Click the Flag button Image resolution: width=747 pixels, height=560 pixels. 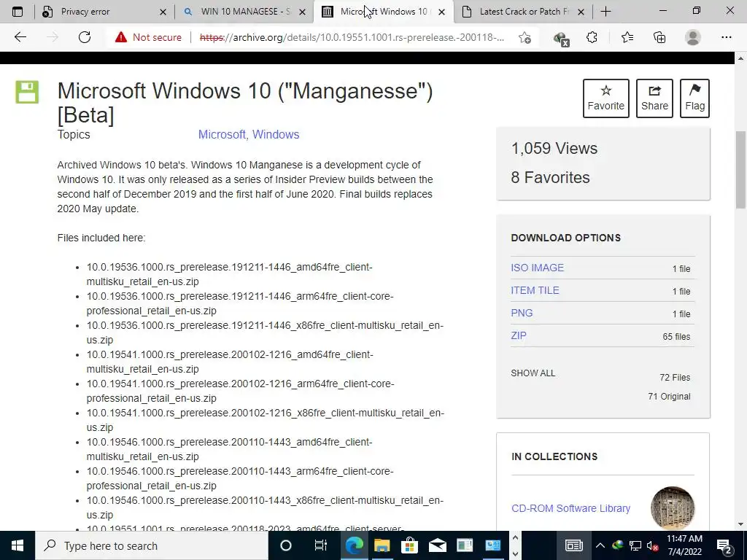point(694,98)
